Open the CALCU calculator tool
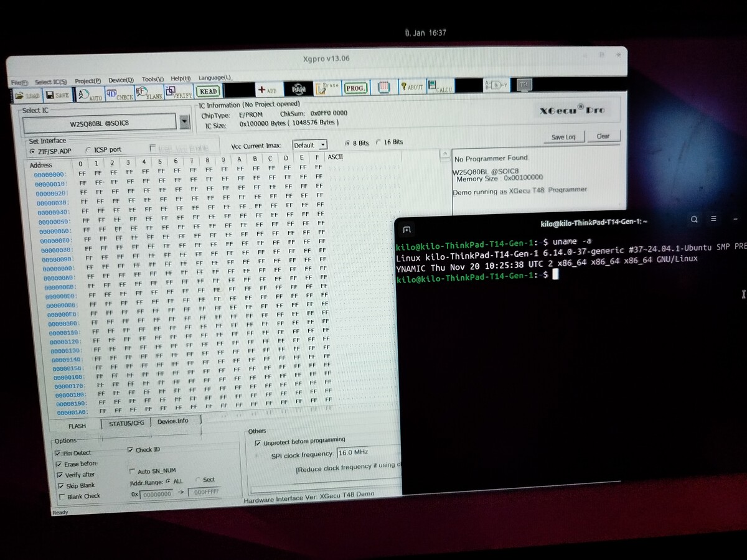 pyautogui.click(x=440, y=88)
